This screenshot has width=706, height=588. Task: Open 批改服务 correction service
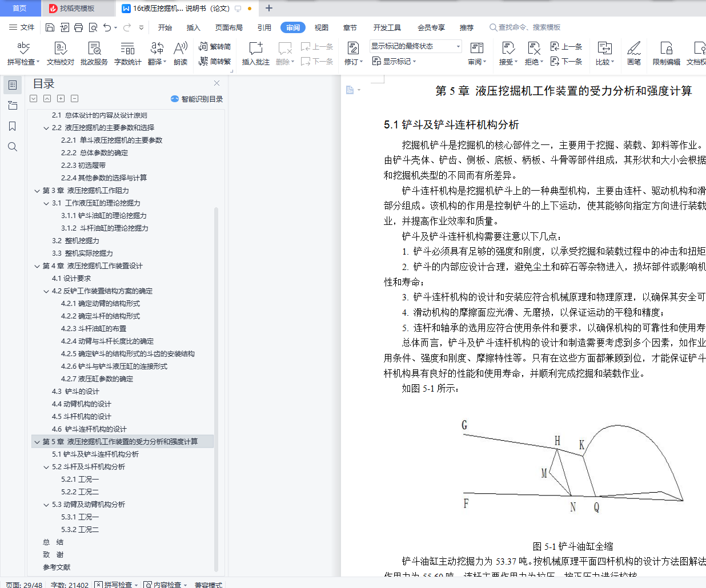pos(94,54)
